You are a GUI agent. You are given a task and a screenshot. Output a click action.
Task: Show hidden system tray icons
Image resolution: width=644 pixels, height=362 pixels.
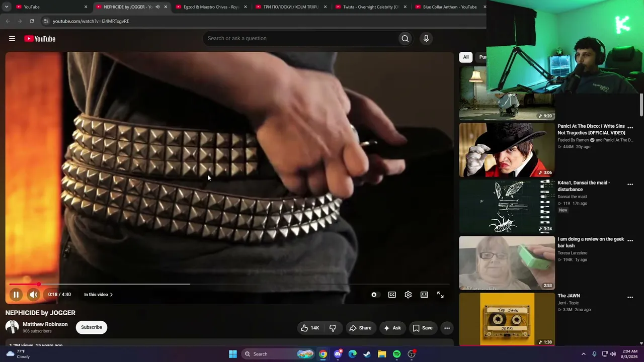(584, 354)
